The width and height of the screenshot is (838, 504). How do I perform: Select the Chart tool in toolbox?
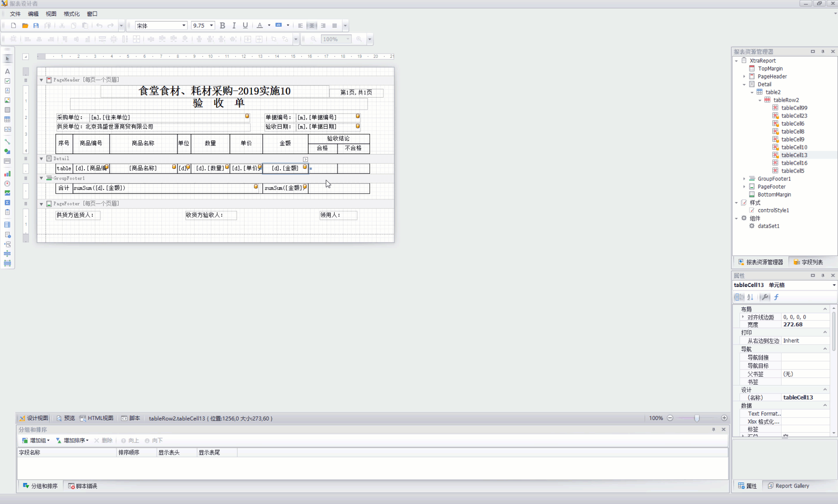7,174
